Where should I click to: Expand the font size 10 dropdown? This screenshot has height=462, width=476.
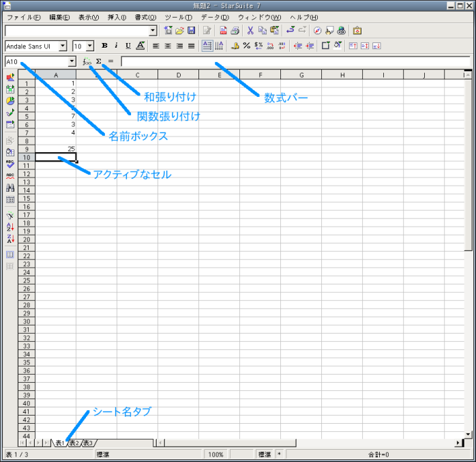[x=89, y=46]
